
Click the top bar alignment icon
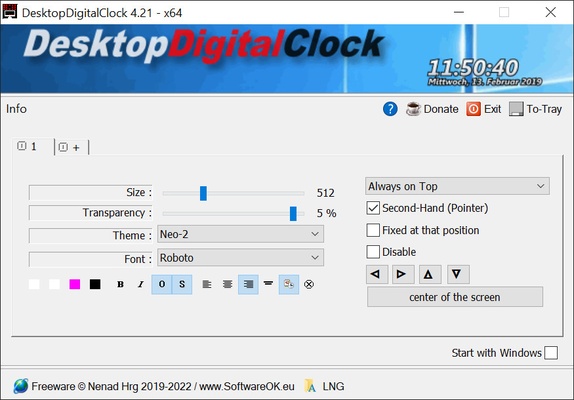tap(268, 284)
